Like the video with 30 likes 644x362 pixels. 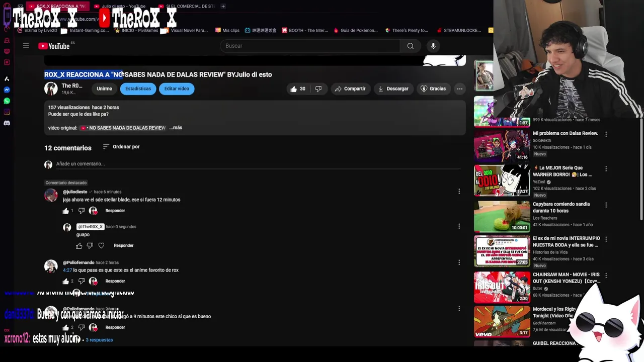[x=297, y=88]
